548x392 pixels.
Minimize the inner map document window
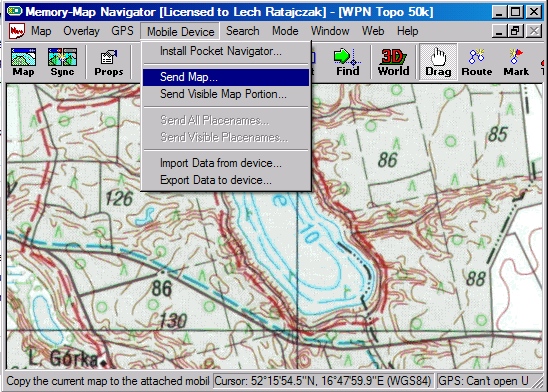[x=500, y=31]
